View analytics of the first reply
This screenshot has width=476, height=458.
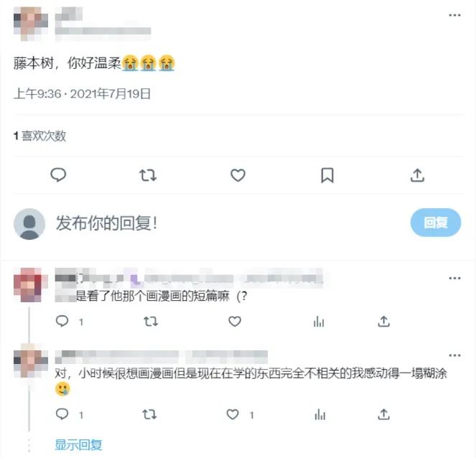(319, 322)
